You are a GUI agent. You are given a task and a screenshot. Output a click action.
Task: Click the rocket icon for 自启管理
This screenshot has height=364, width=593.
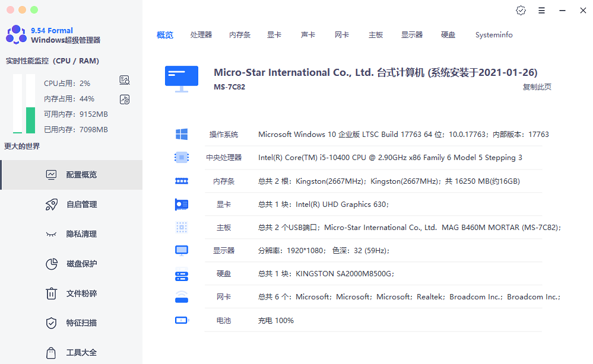pos(52,205)
